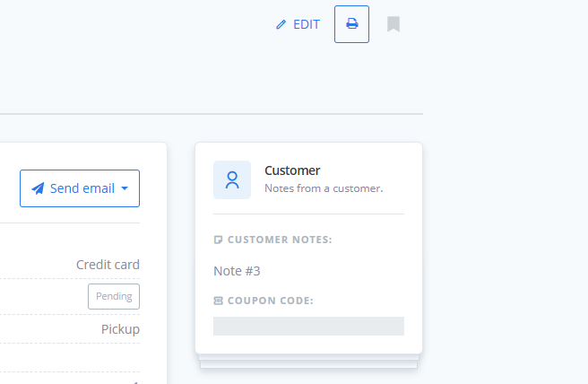Open the Send email dropdown

80,188
